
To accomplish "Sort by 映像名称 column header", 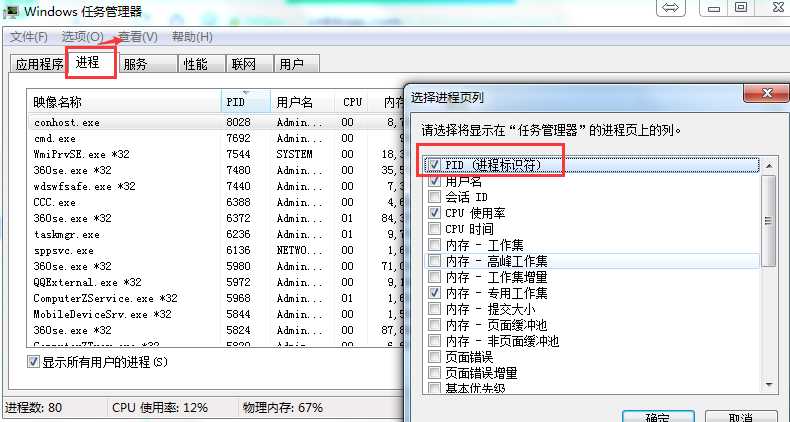I will (x=124, y=102).
